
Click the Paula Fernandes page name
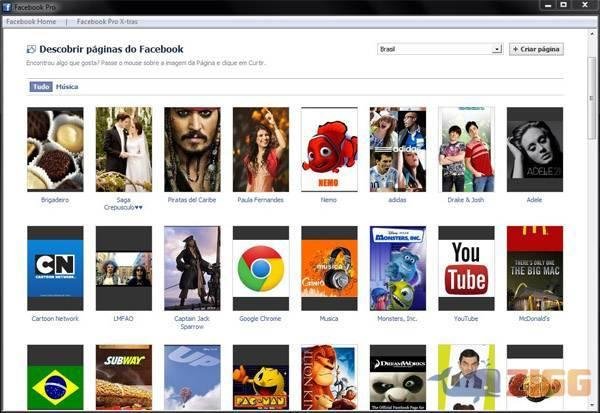pyautogui.click(x=260, y=200)
